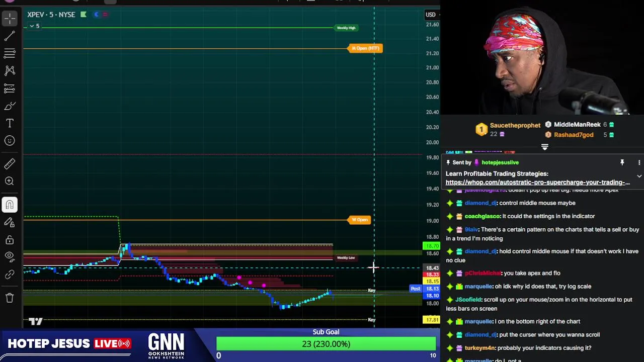The image size is (644, 362).
Task: Open the forecasting and measurement tools
Action: (x=10, y=88)
